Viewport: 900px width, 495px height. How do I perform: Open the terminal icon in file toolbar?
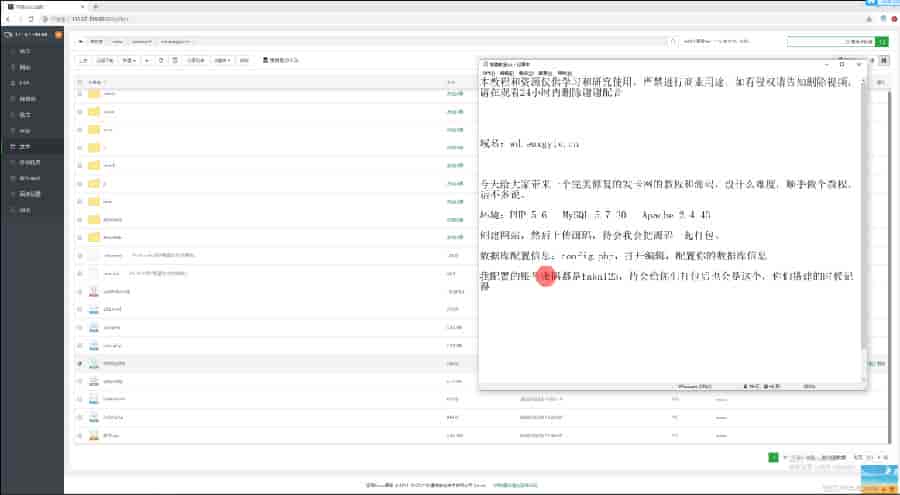(x=175, y=60)
